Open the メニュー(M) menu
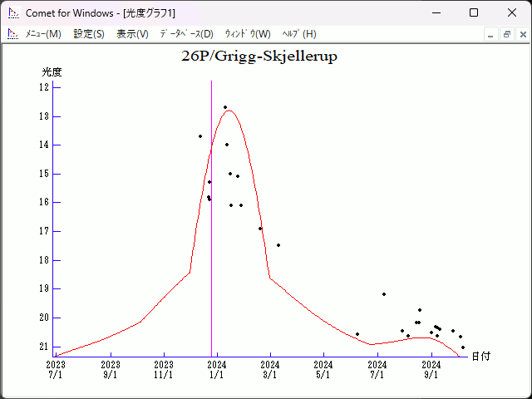Screen dimensions: 532x399 (x=43, y=34)
